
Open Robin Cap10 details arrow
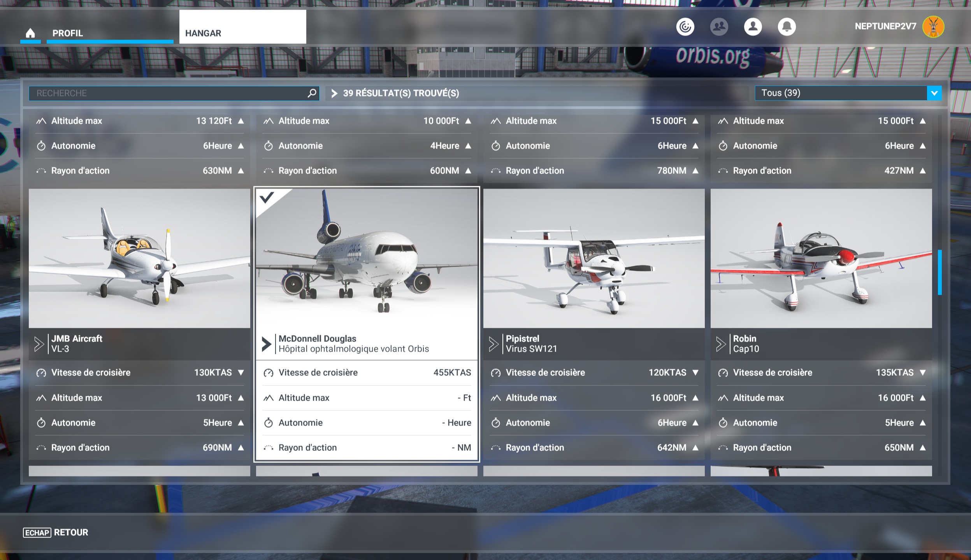click(x=721, y=344)
